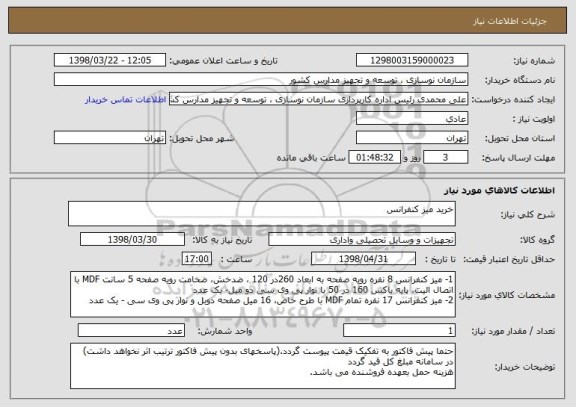Click the جزئیات اطلاعات نیاز header title
The image size is (576, 407).
(x=510, y=21)
